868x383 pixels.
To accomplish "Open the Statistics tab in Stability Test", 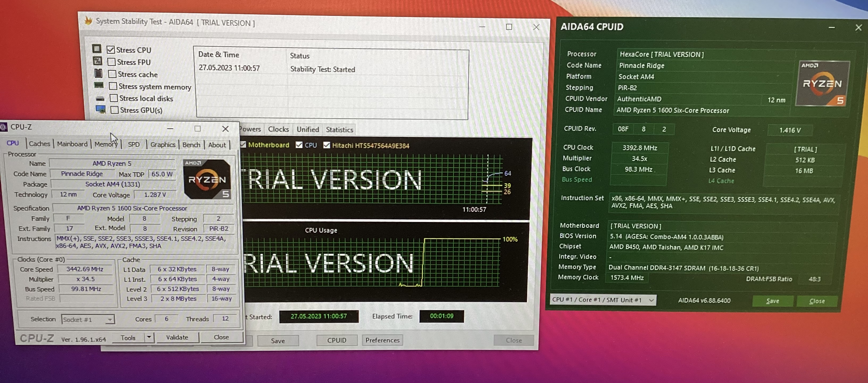I will click(339, 130).
